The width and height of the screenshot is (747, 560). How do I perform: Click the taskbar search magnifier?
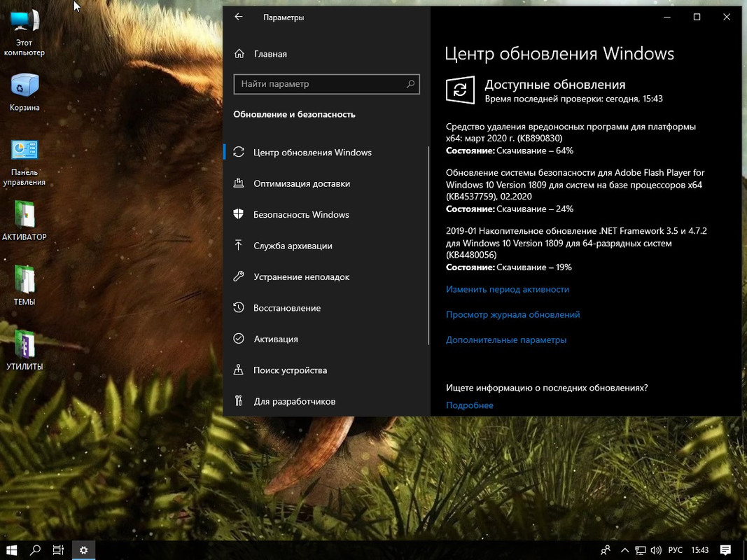(35, 550)
